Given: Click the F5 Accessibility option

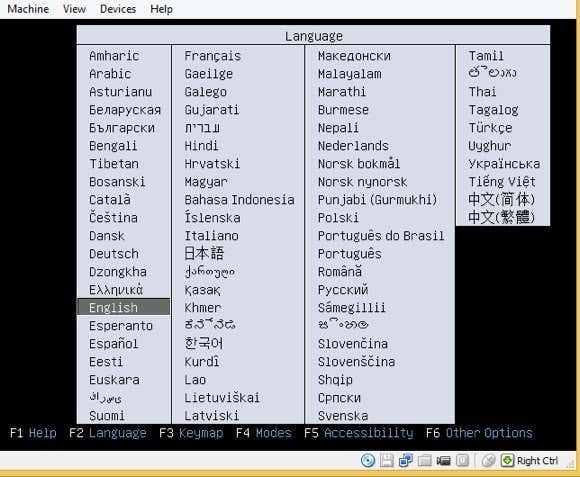Looking at the screenshot, I should pos(358,433).
